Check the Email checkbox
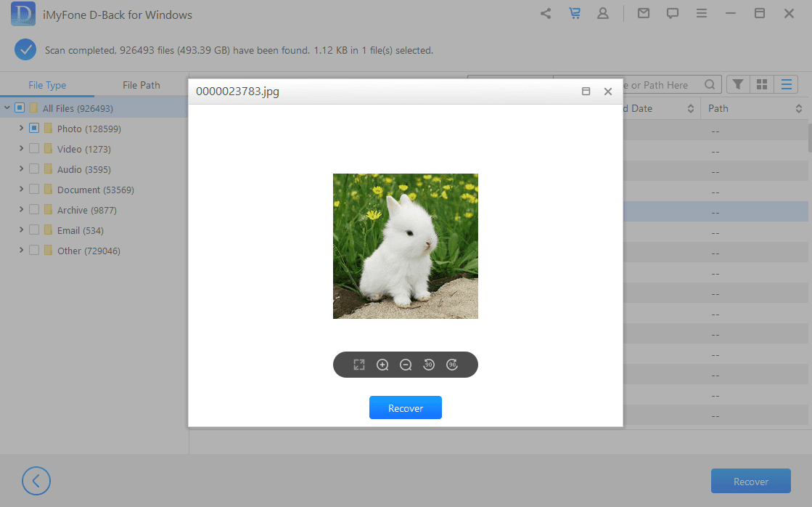The image size is (812, 507). (x=34, y=230)
